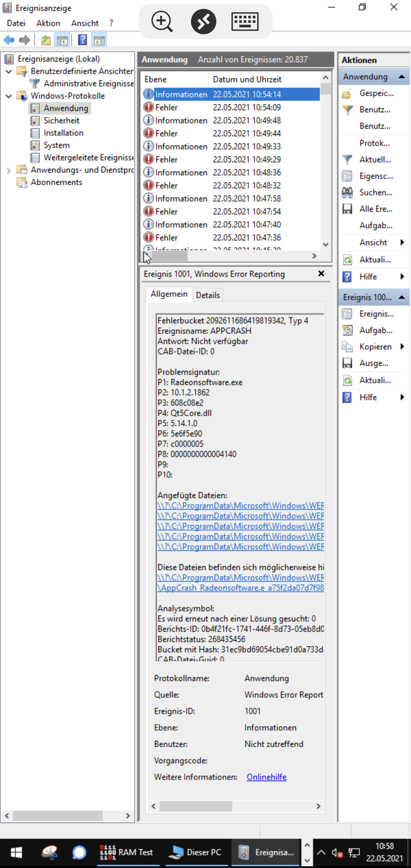Click the zoom magnifier icon in overlay bar
Viewport: 411px width, 868px height.
[162, 22]
